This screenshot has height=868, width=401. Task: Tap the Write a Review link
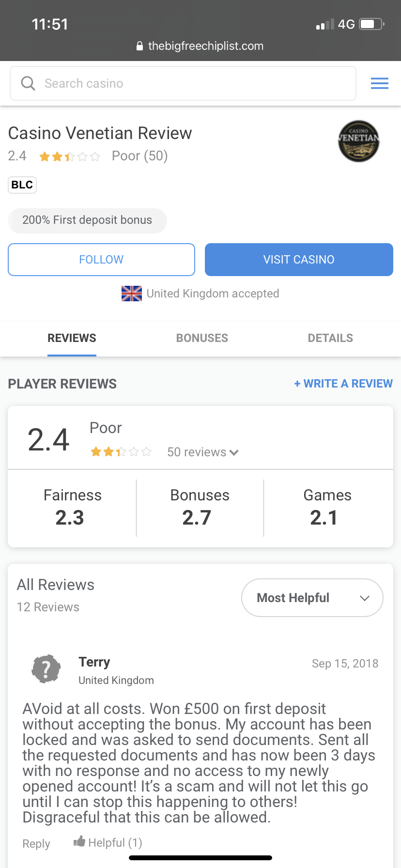click(x=343, y=384)
